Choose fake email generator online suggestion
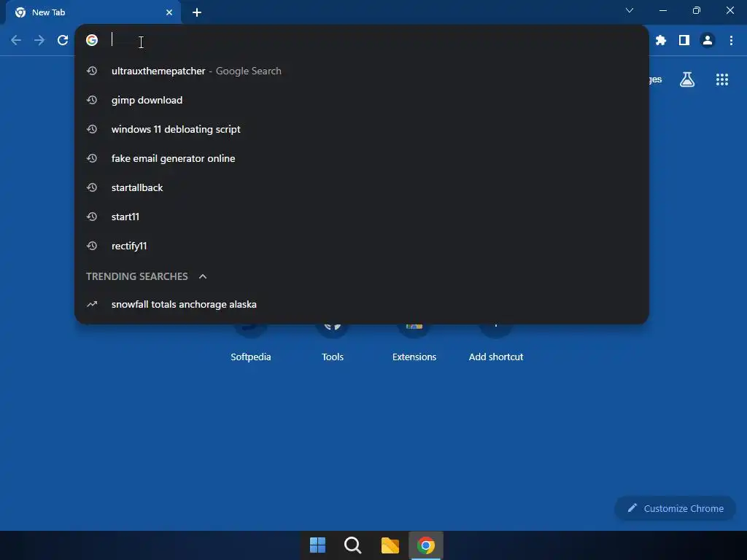This screenshot has width=747, height=560. tap(362, 158)
